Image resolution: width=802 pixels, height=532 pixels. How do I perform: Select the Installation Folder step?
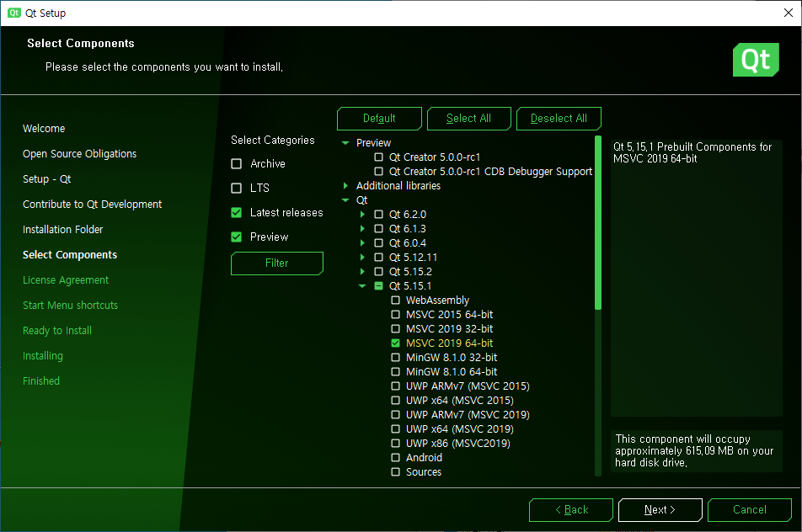click(63, 230)
